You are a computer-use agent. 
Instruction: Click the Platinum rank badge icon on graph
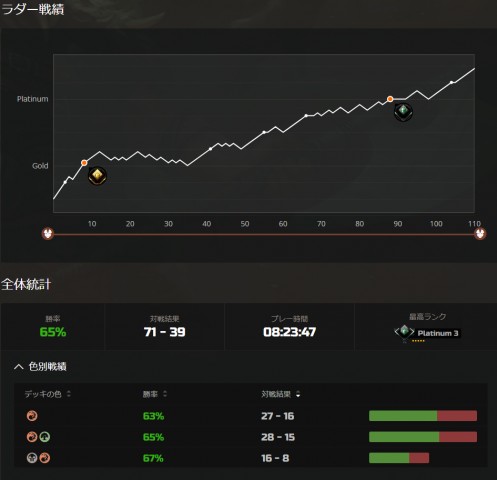click(403, 112)
